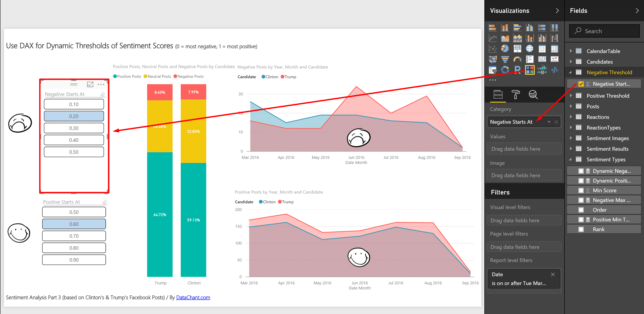Select the 0.30 negative threshold button
Image resolution: width=644 pixels, height=314 pixels.
pos(74,128)
